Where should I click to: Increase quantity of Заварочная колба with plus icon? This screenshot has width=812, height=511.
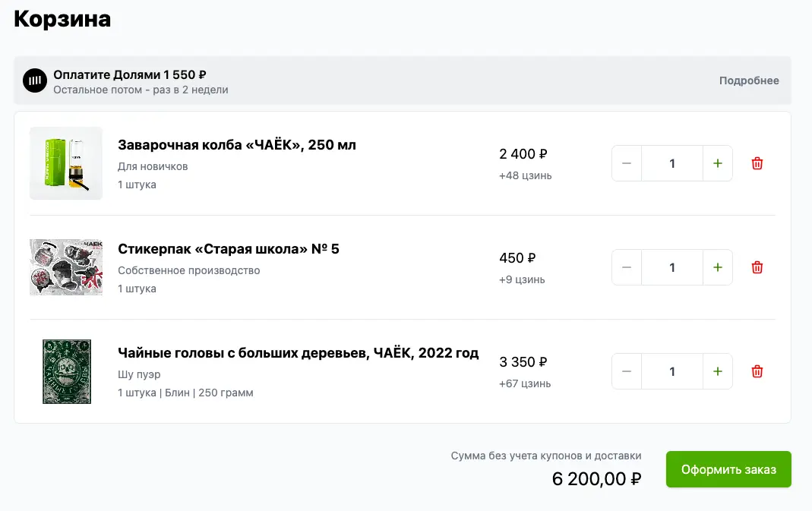click(717, 162)
